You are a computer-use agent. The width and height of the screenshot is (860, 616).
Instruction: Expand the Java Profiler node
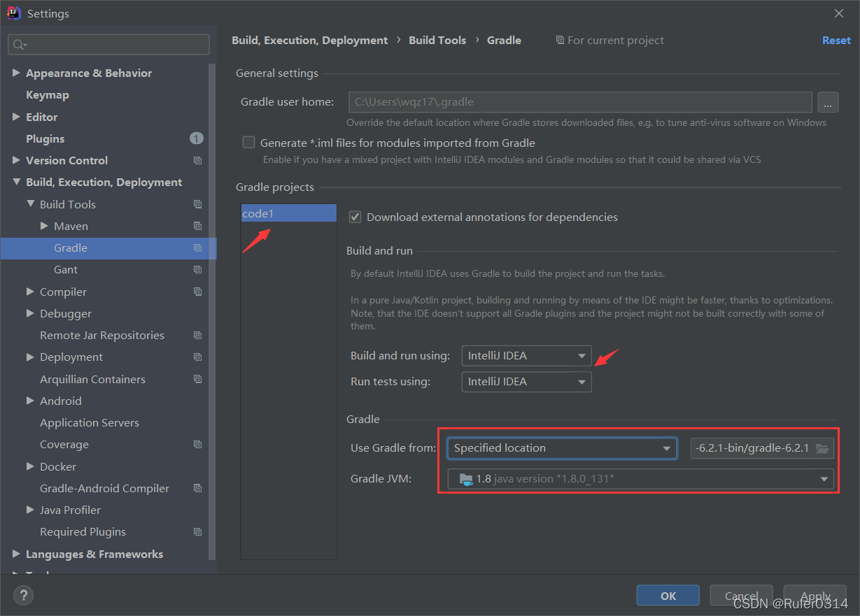coord(30,510)
